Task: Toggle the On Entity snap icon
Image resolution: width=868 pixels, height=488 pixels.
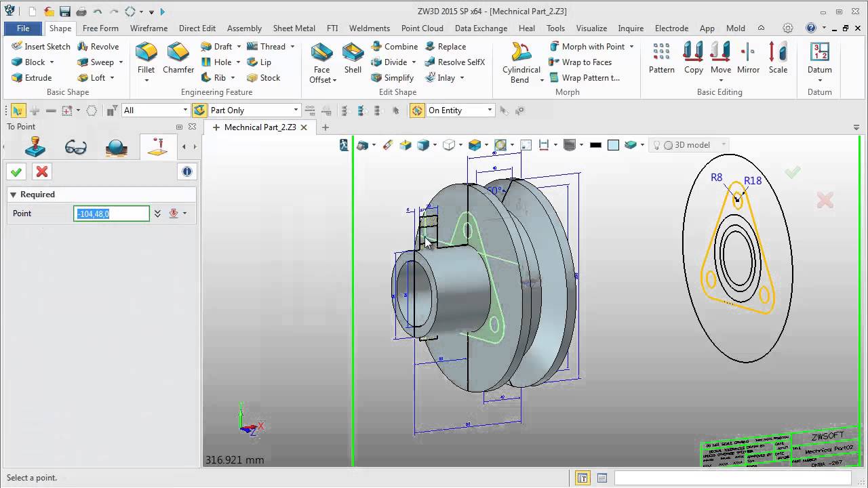Action: coord(417,110)
